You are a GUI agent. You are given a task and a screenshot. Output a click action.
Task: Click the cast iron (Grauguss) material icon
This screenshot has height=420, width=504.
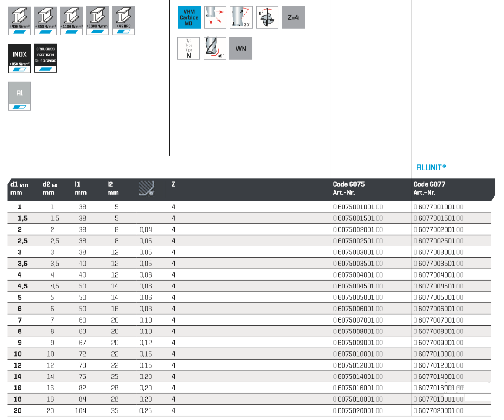click(x=45, y=58)
